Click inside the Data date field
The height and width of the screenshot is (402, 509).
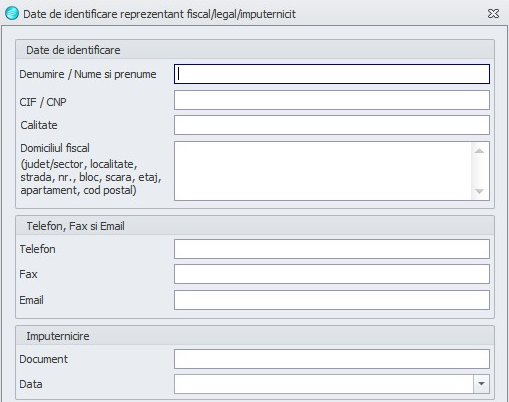coord(324,384)
